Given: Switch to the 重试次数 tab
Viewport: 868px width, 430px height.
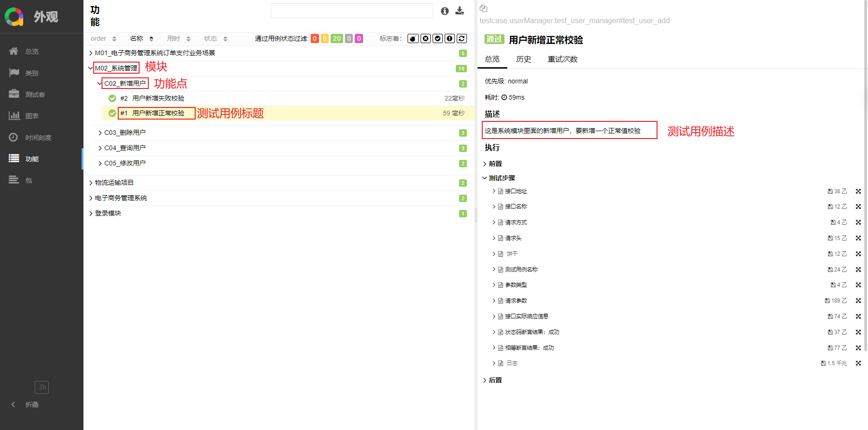Looking at the screenshot, I should click(x=562, y=59).
